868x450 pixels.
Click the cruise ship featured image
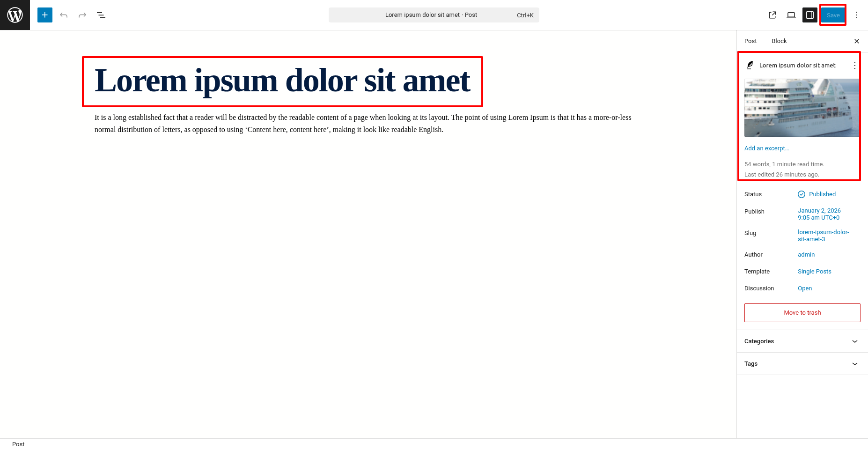[x=802, y=108]
